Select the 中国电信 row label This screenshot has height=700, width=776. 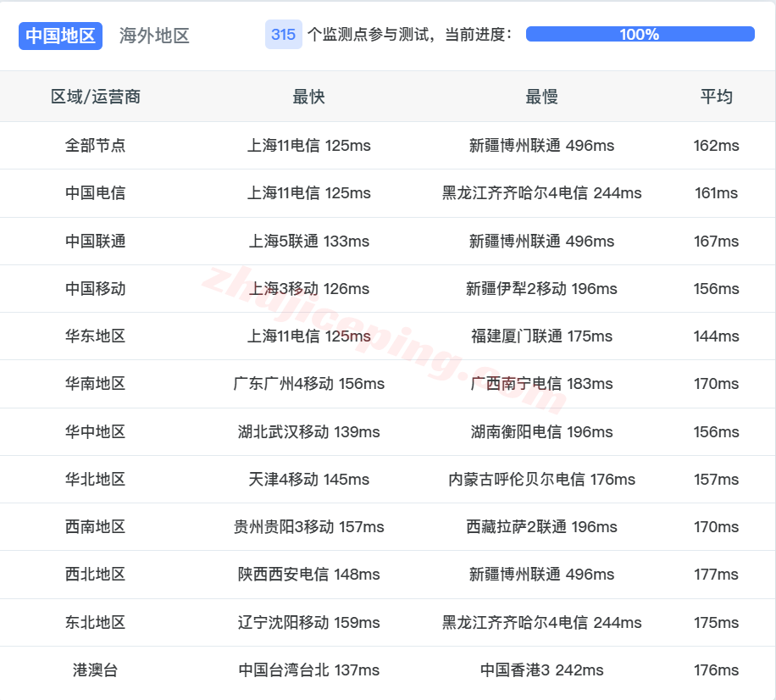point(96,193)
